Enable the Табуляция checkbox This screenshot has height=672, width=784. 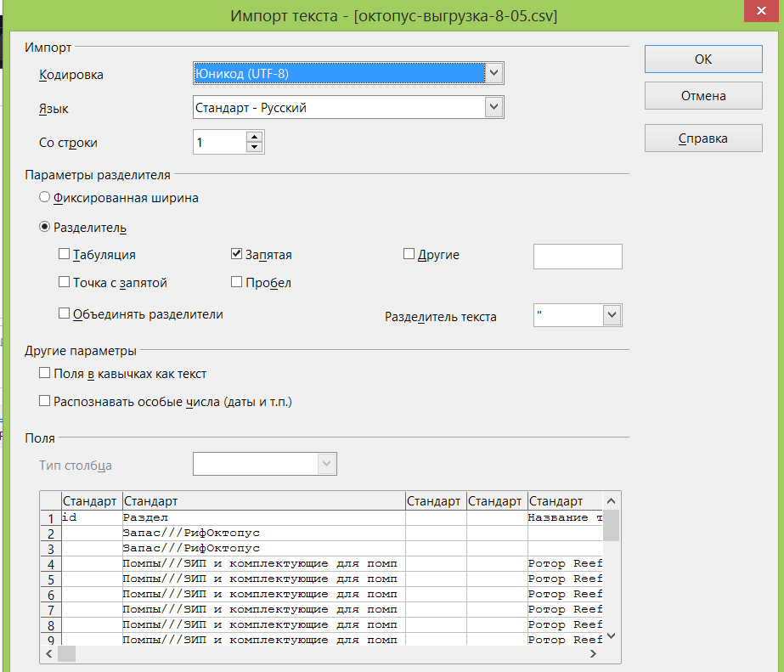[x=64, y=254]
